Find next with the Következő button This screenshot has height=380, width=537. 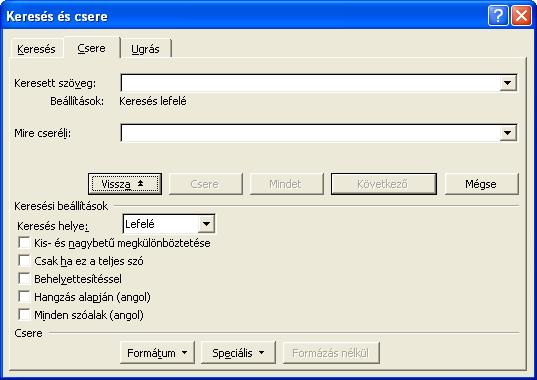(x=384, y=184)
